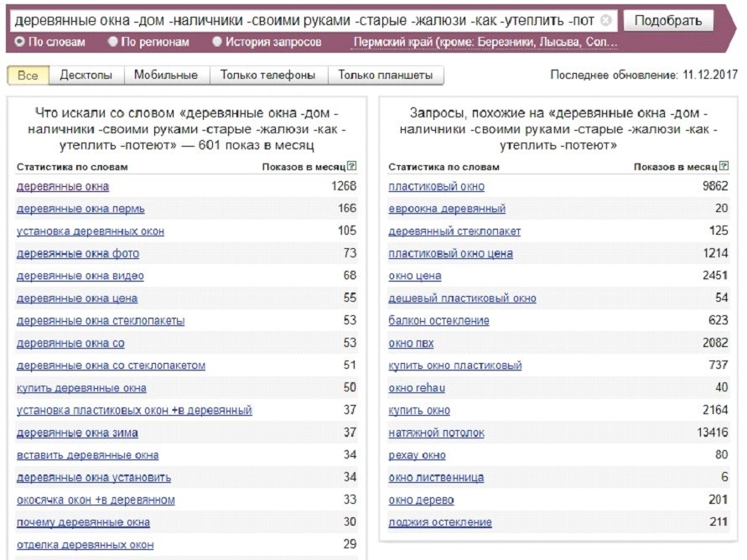Screen dimensions: 747x560
Task: Open help icon beside left 'Показов в месяц'
Action: 352,166
